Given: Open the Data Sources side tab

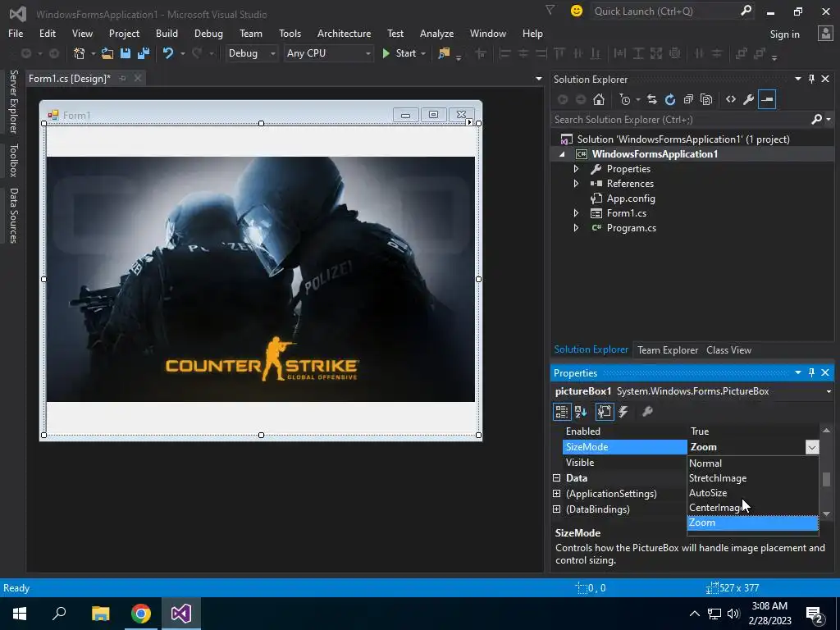Looking at the screenshot, I should 13,216.
